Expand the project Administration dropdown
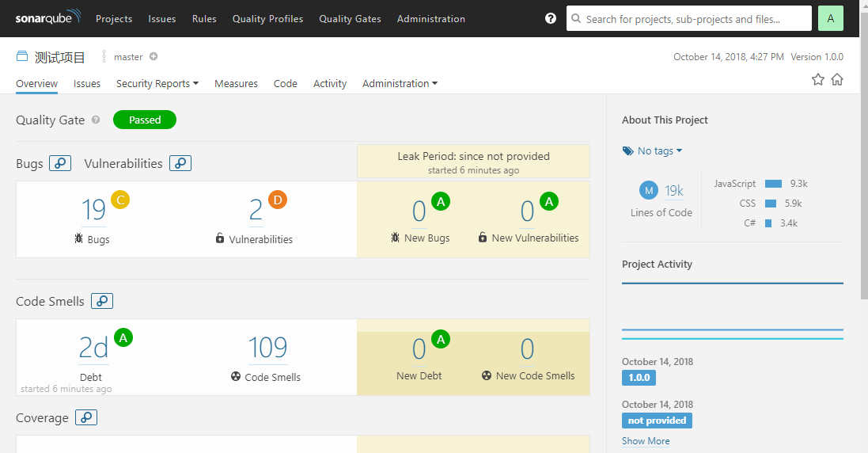The width and height of the screenshot is (868, 453). [400, 83]
